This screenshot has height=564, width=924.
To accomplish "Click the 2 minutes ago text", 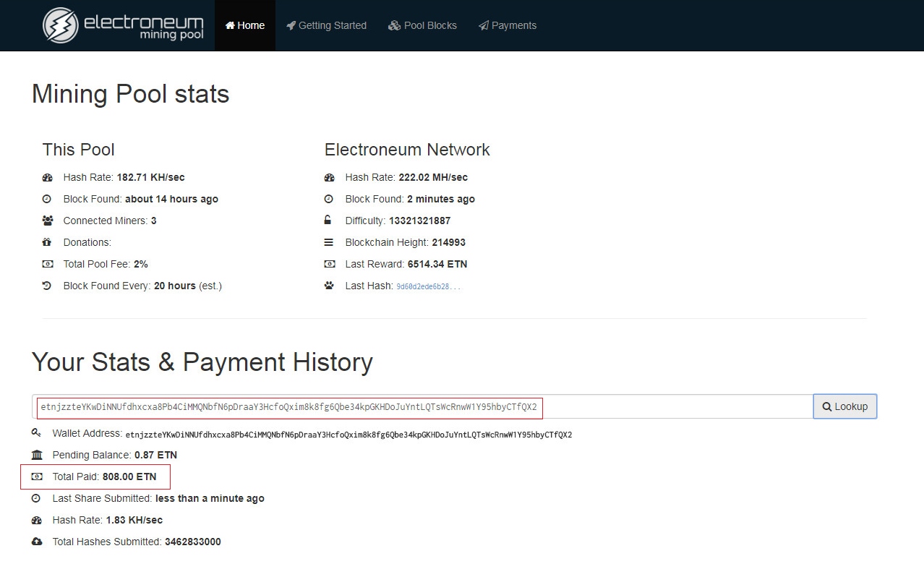I will [441, 199].
